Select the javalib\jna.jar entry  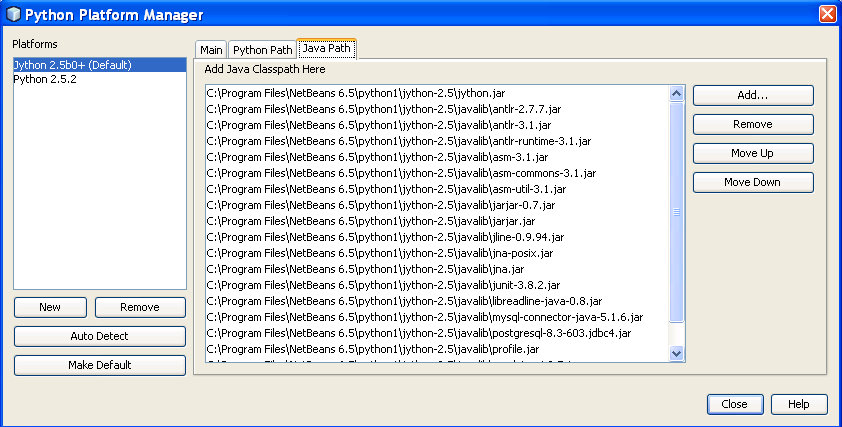[437, 269]
